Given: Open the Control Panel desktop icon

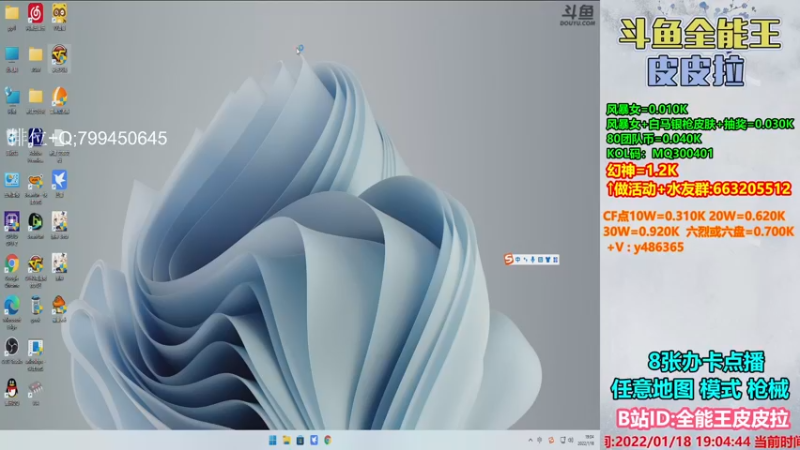Looking at the screenshot, I should click(x=12, y=183).
